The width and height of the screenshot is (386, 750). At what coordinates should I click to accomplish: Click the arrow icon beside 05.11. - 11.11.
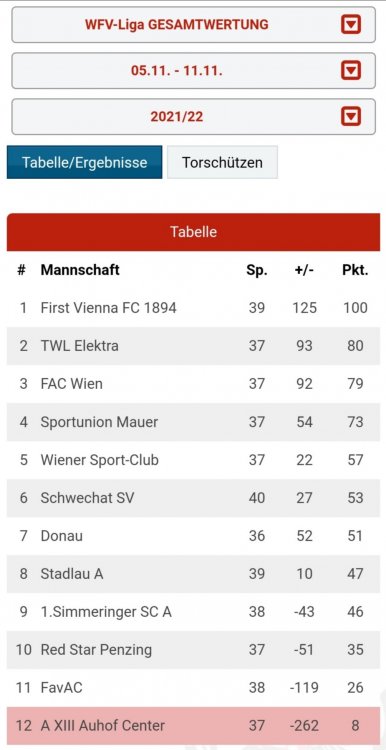(x=351, y=71)
